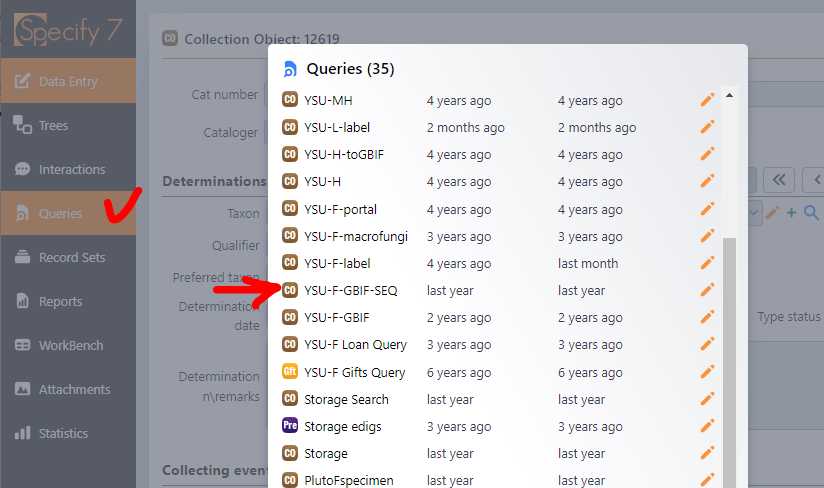Open the YSU-F-portal query

point(340,210)
